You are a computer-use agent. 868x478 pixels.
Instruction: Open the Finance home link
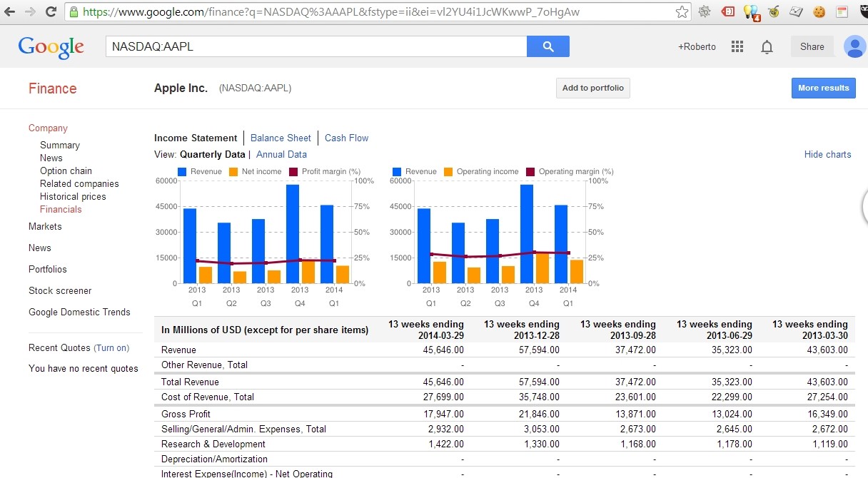52,88
